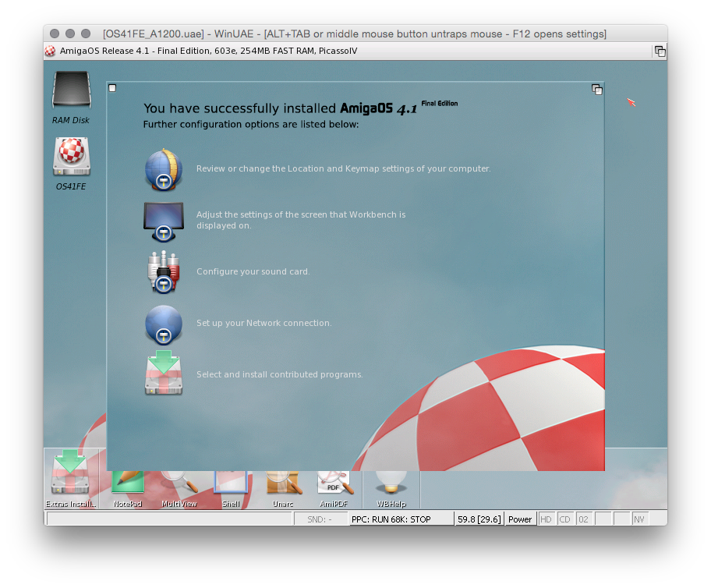Click the 'AmigaOS 4.1' logo text
The image size is (711, 588).
tap(378, 108)
